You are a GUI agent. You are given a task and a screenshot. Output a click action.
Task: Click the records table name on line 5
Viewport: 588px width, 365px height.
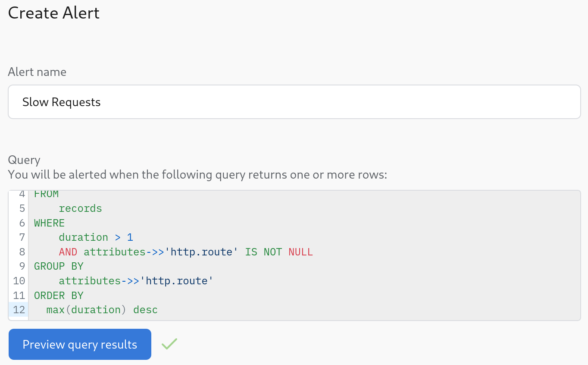pos(80,208)
